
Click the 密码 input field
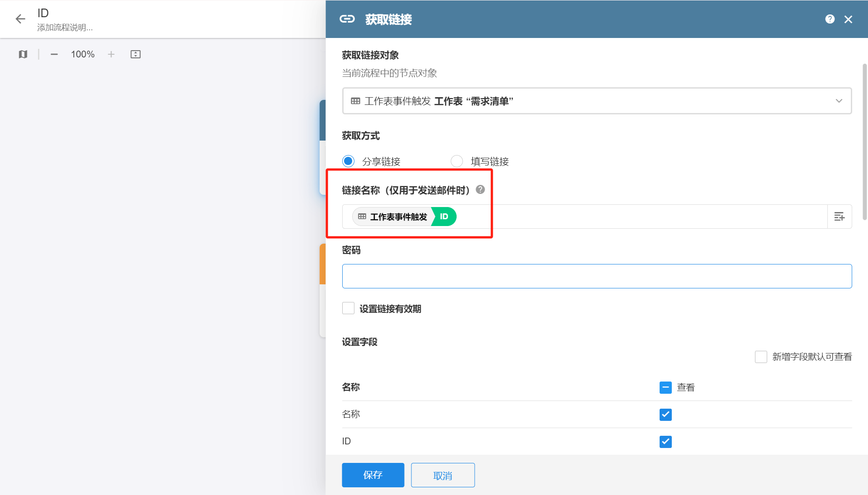pyautogui.click(x=597, y=276)
